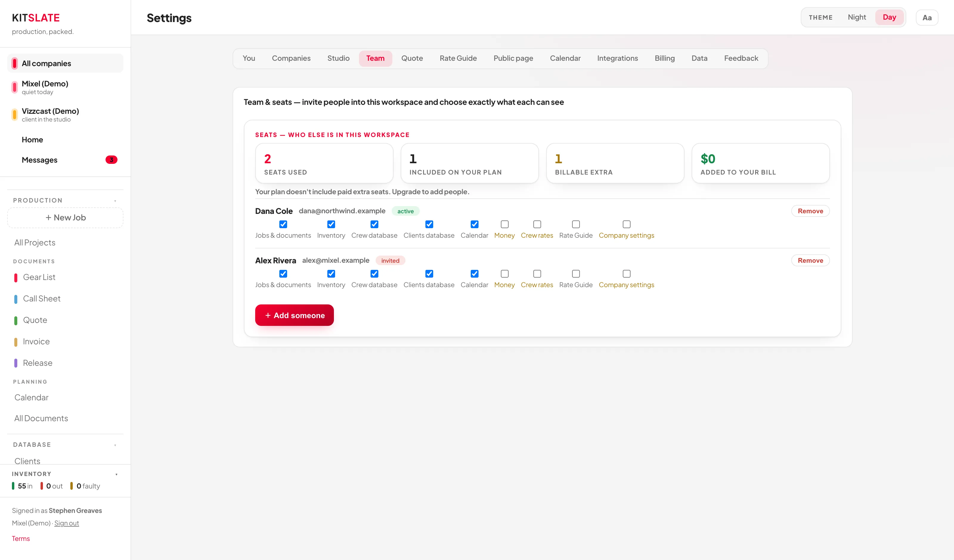Toggle Dana Cole's Crew database checkbox
Viewport: 954px width, 560px height.
coord(374,224)
